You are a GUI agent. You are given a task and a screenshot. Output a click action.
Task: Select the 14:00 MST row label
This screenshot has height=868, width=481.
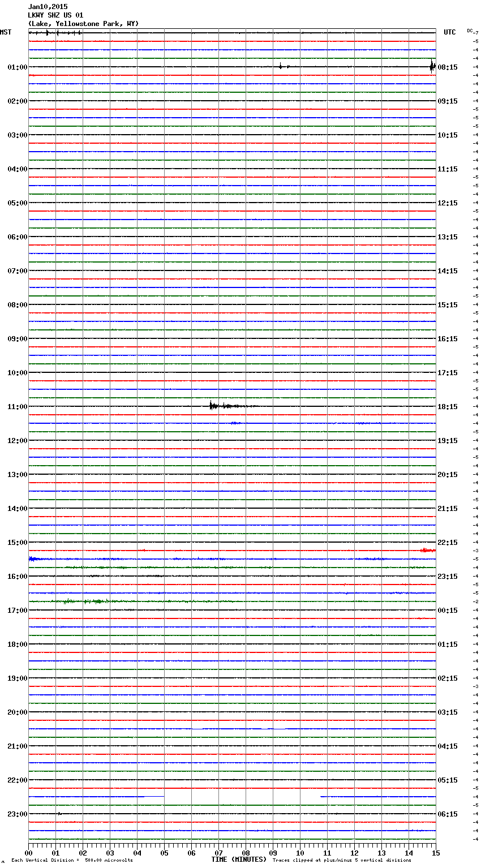pos(18,509)
